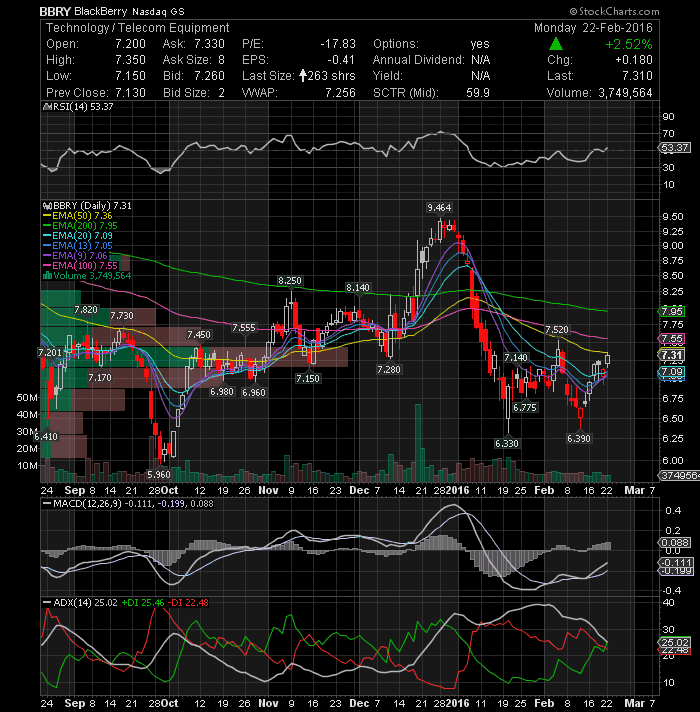Click the EMA(13) 7.05 legend entry
This screenshot has height=712, width=700.
pyautogui.click(x=78, y=246)
